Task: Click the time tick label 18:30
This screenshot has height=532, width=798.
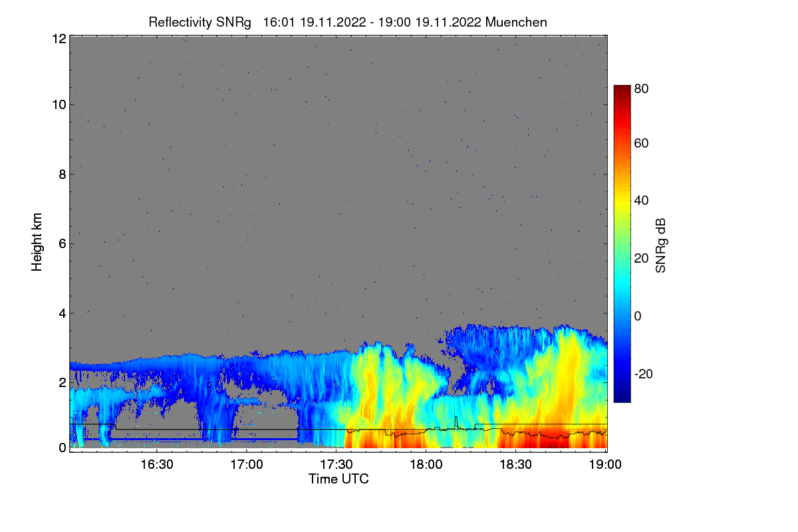Action: click(x=516, y=465)
